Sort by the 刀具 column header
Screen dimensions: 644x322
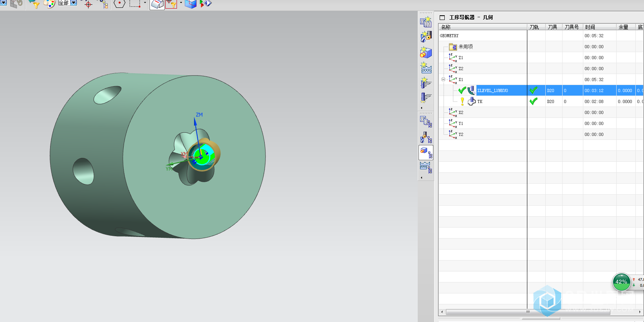(554, 27)
